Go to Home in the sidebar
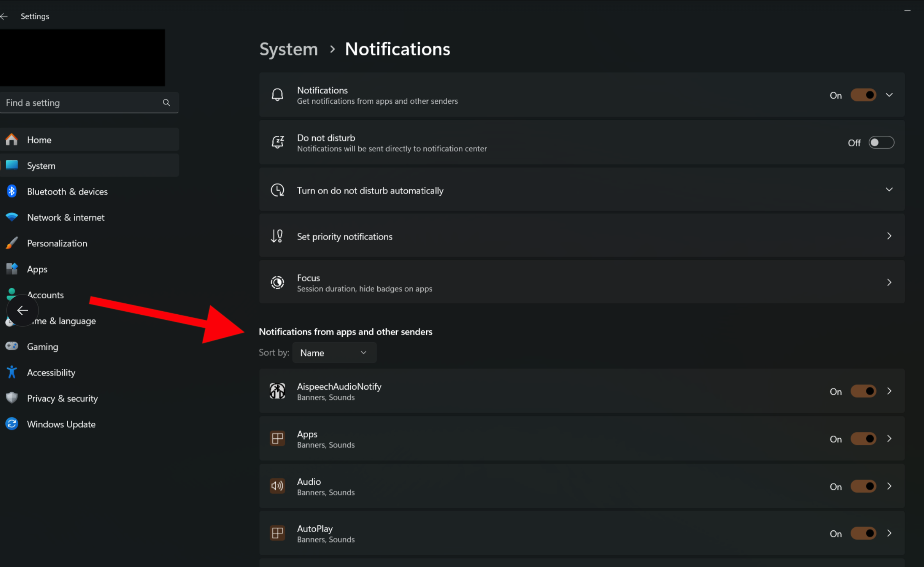 coord(89,140)
